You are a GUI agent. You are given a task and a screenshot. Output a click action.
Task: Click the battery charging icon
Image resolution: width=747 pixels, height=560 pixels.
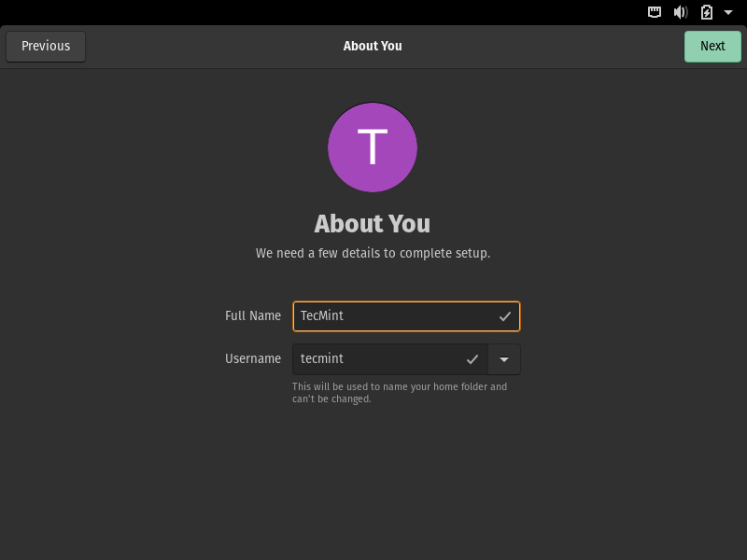(x=707, y=12)
